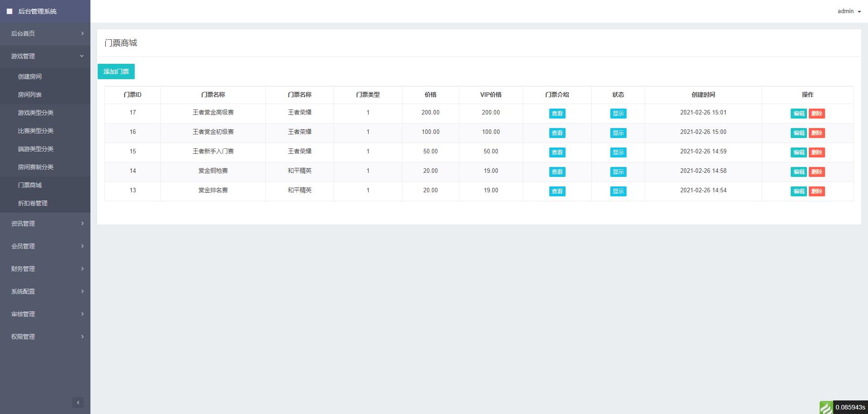Image resolution: width=868 pixels, height=414 pixels.
Task: Click the timestamp 2021-02-26 15:01
Action: 703,112
